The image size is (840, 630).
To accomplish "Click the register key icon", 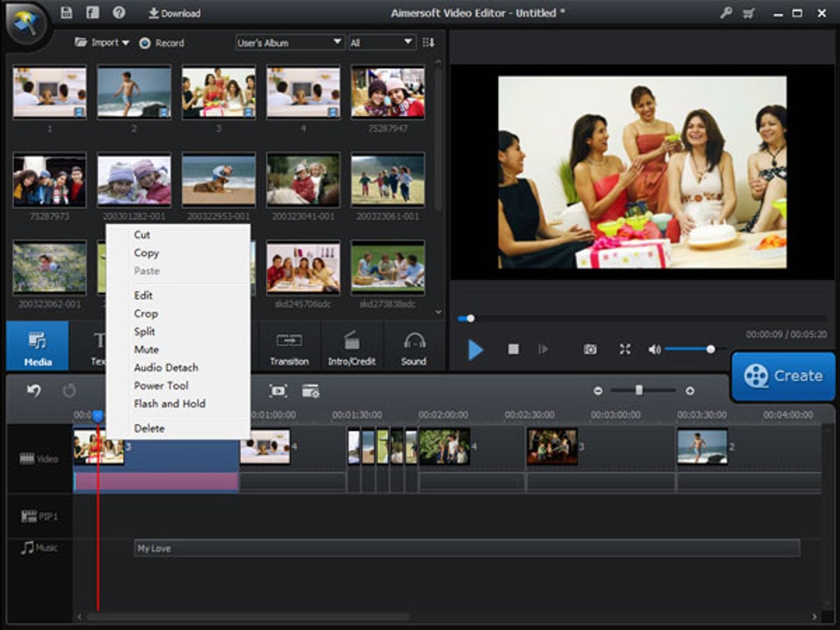I will (x=724, y=13).
